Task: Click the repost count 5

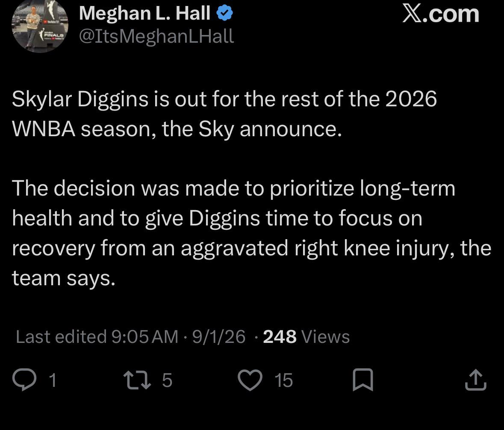Action: click(167, 380)
